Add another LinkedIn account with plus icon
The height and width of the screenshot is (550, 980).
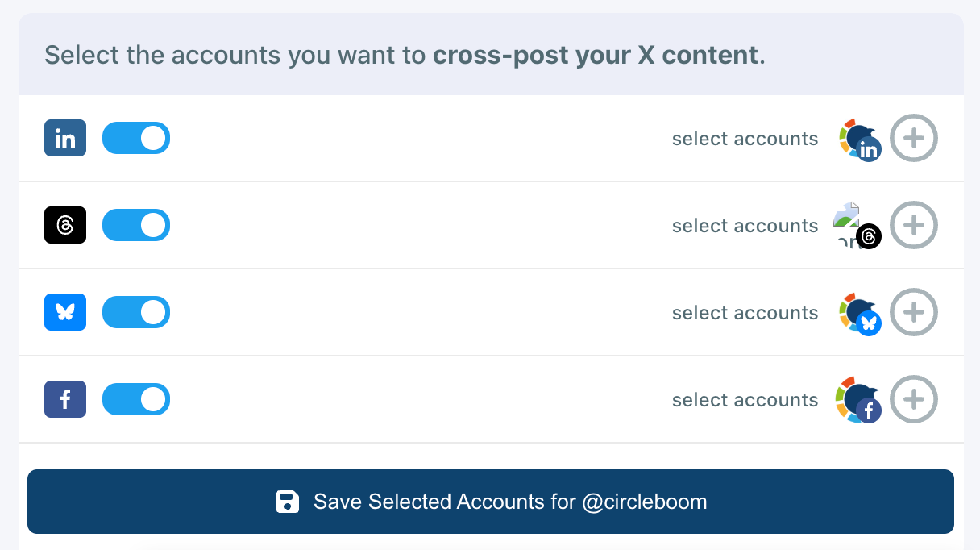pos(913,138)
